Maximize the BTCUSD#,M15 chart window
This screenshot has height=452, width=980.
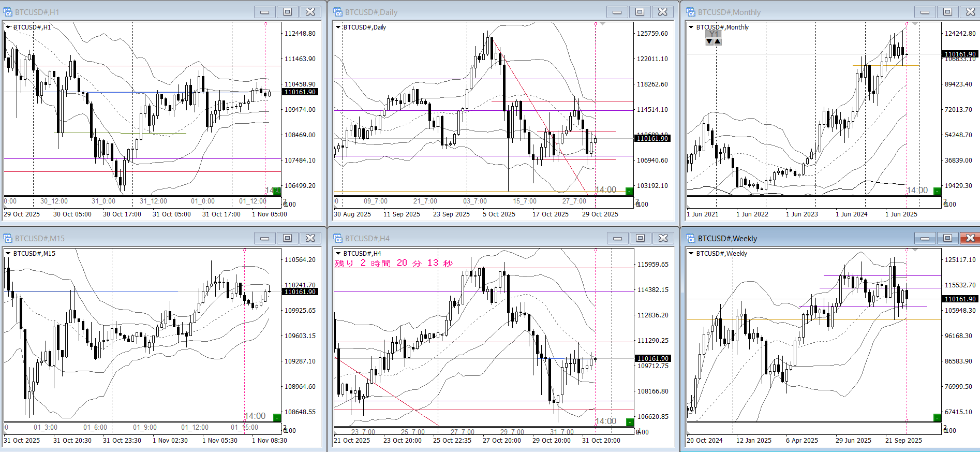(x=287, y=238)
